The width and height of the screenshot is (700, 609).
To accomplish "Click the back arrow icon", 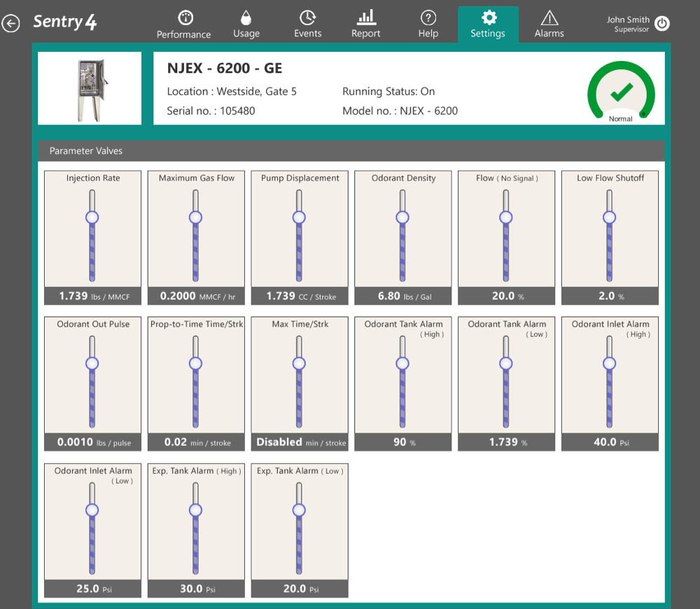I will [10, 24].
